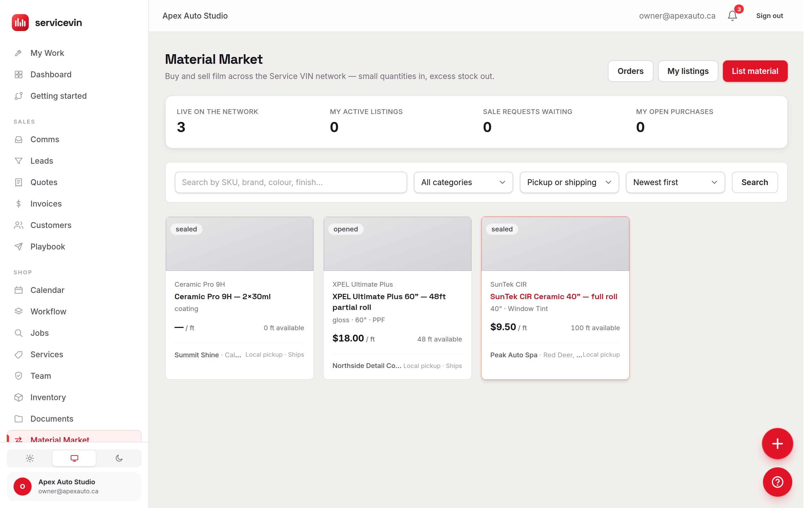The width and height of the screenshot is (812, 508).
Task: Open Dashboard in the sidebar
Action: point(74,75)
